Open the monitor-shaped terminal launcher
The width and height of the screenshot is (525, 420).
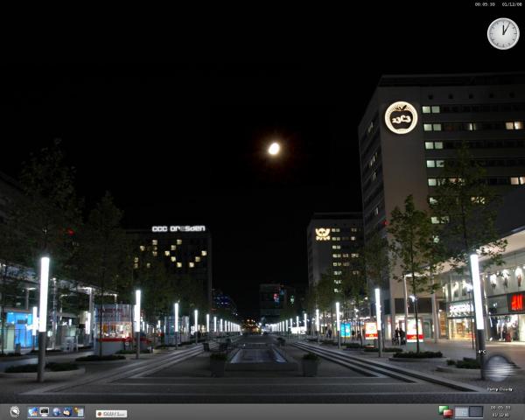coord(45,412)
